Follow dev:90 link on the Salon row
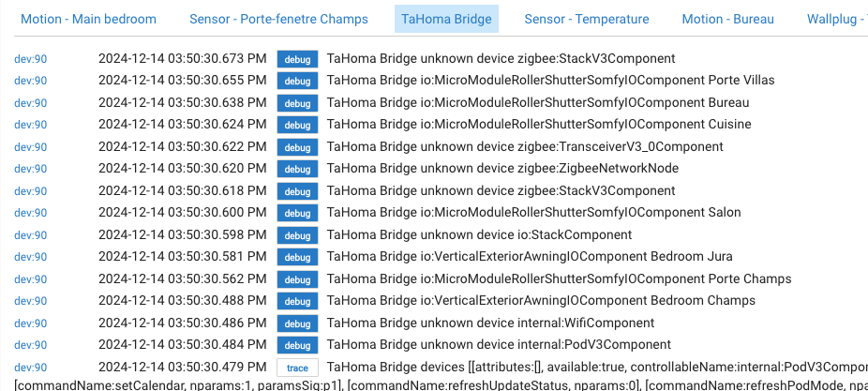Screen dimensions: 868x391 point(30,214)
